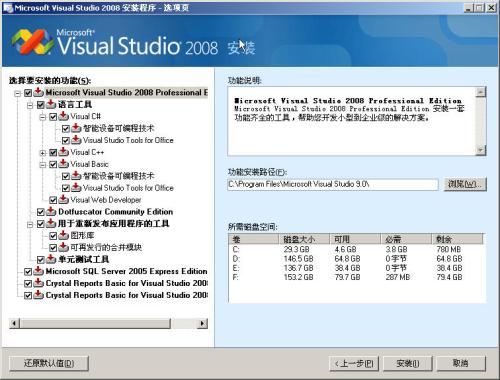Expand the Visual C++ tree node

(x=43, y=153)
